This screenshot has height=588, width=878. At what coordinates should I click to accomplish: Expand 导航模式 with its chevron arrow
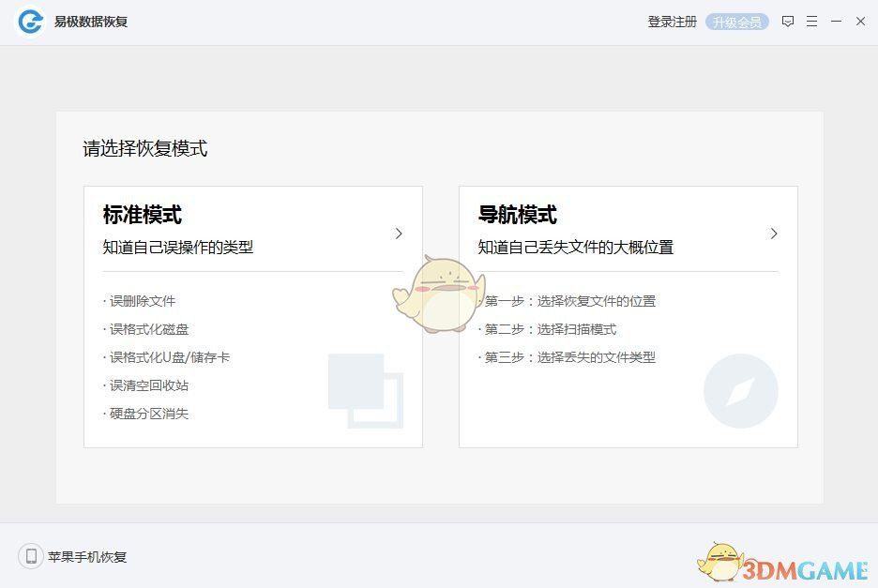tap(774, 234)
